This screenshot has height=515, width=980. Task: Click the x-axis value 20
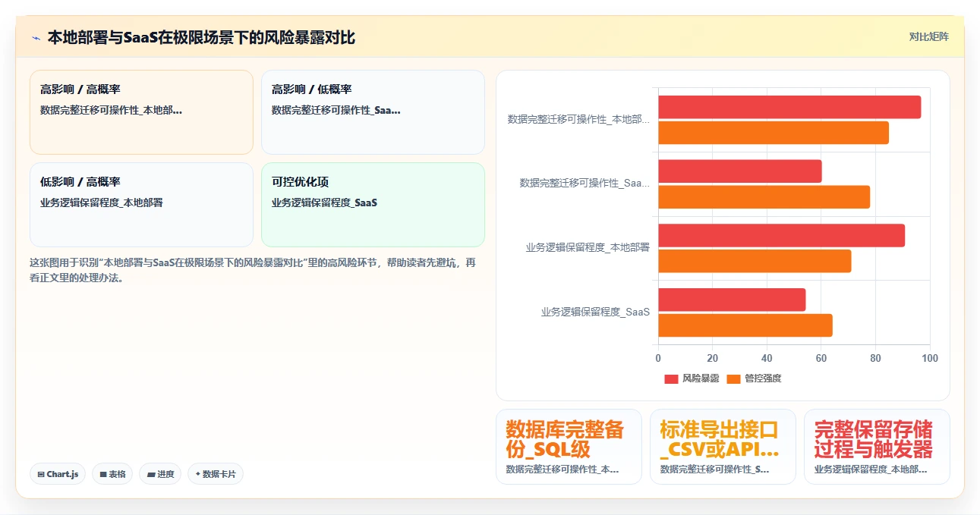pos(713,358)
